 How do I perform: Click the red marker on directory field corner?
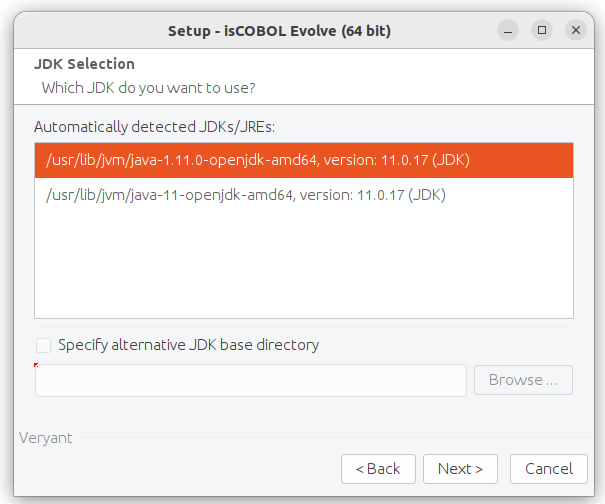pos(36,365)
